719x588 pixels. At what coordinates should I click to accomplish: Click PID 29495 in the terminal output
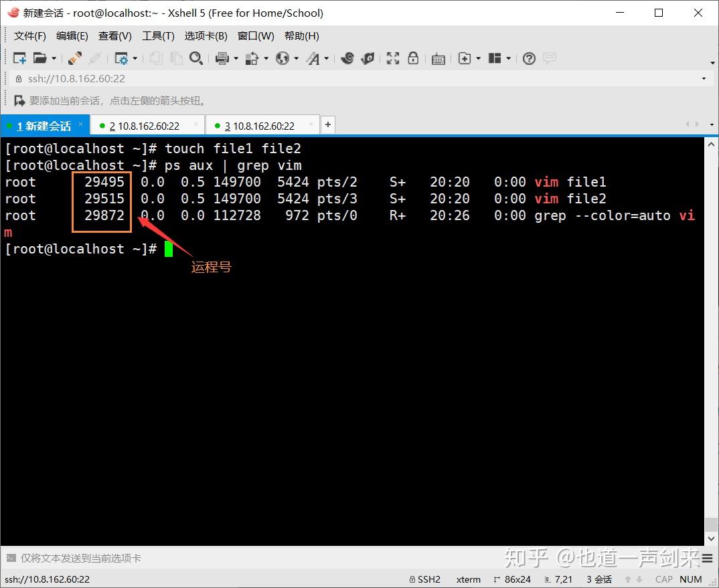point(104,182)
